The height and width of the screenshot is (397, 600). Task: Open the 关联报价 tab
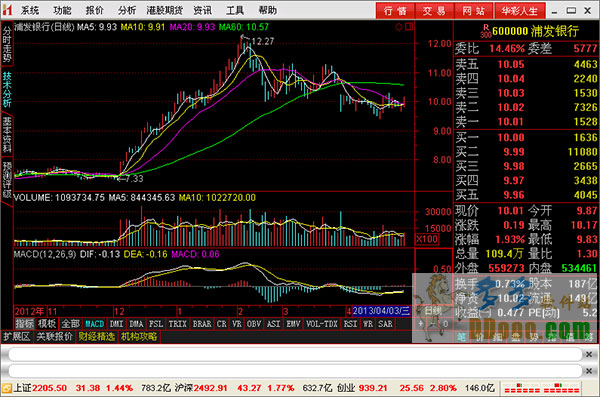click(54, 337)
